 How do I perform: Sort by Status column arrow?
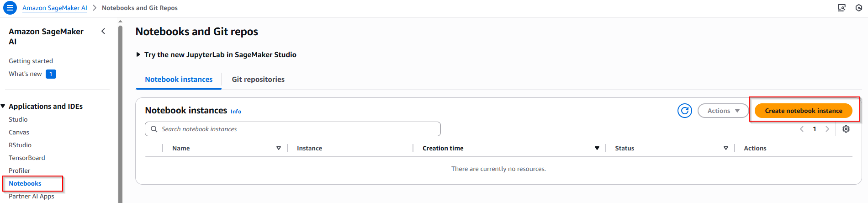726,148
